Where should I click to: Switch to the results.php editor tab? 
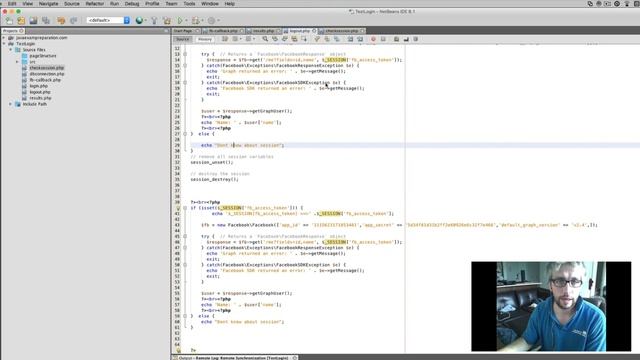pos(263,31)
